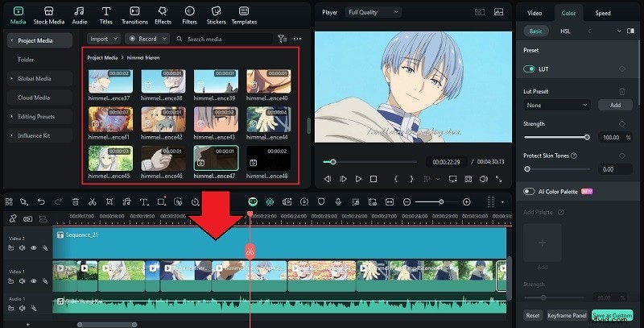Click the filter media icon

point(283,39)
